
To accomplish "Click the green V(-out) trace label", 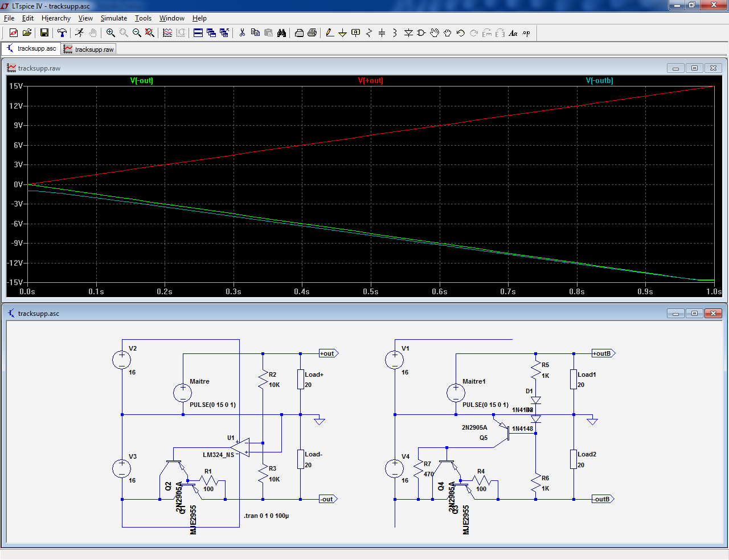I will coord(141,81).
